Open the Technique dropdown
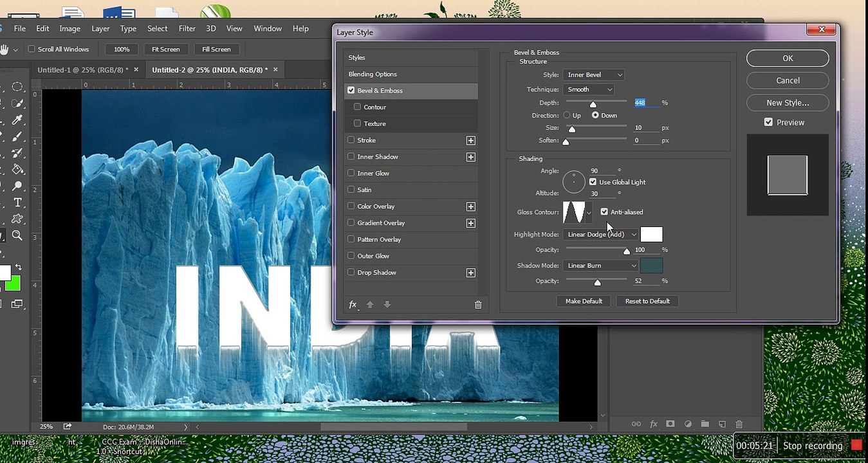Image resolution: width=868 pixels, height=463 pixels. [589, 90]
